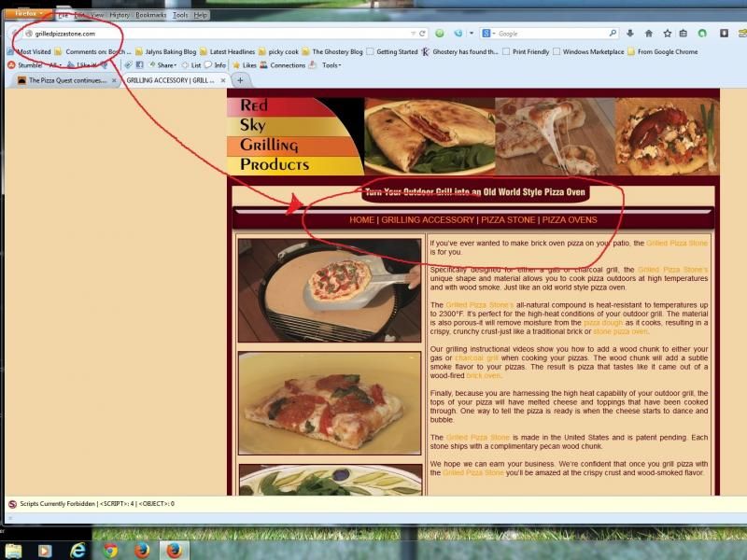Screen dimensions: 747x560
Task: Bookmark this page with the star icon
Action: 667,34
